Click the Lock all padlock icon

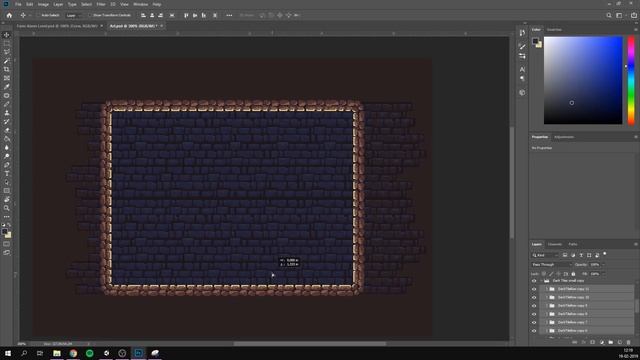573,274
